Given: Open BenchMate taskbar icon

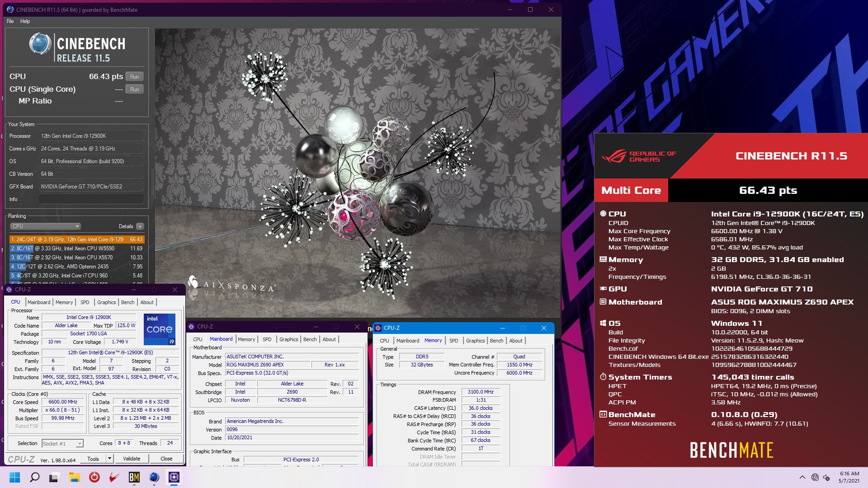Looking at the screenshot, I should (x=134, y=477).
